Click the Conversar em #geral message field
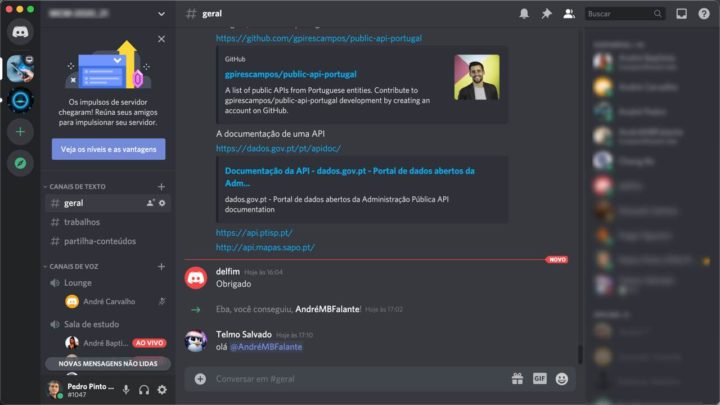The image size is (720, 405). click(x=350, y=379)
